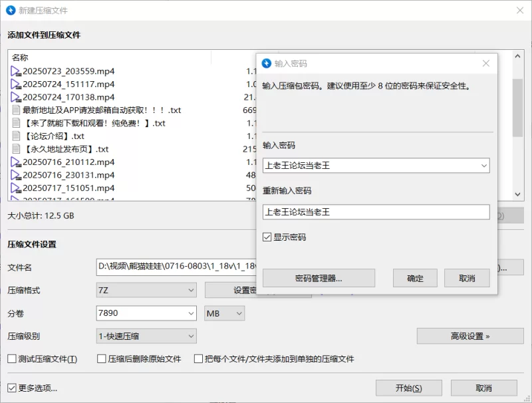Enable 压缩后删除原始文件 checkbox

(x=102, y=358)
